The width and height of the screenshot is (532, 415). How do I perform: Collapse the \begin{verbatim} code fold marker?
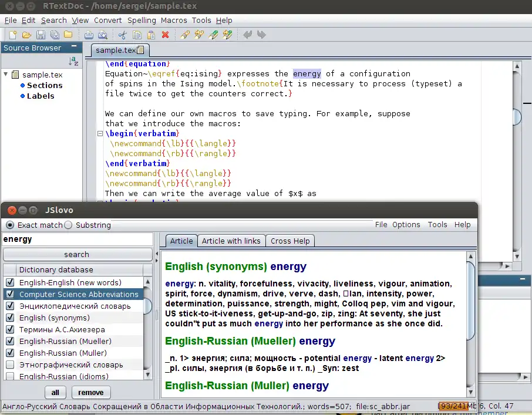(100, 134)
